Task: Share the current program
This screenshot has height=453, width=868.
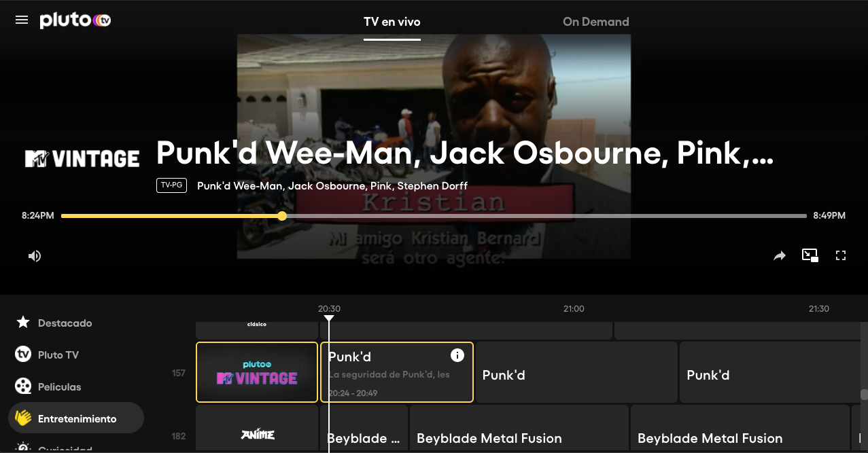Action: click(779, 256)
